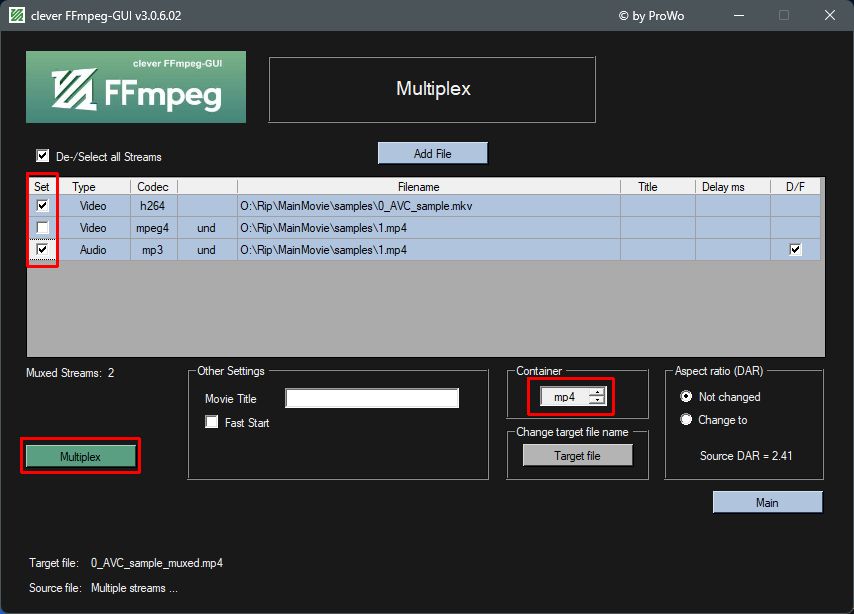Uncheck the h264 video stream Set checkbox
Image resolution: width=854 pixels, height=614 pixels.
pos(42,205)
